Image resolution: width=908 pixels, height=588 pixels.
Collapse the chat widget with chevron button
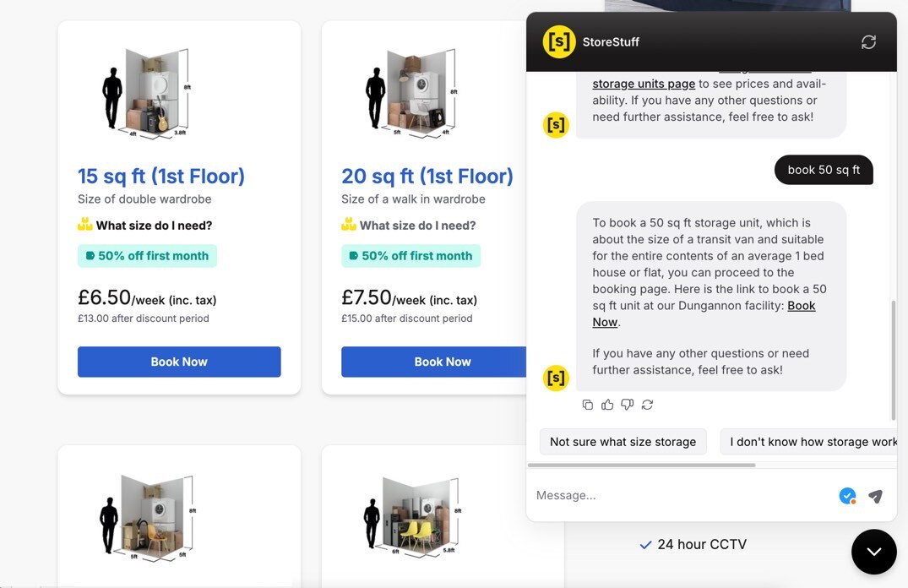tap(873, 552)
